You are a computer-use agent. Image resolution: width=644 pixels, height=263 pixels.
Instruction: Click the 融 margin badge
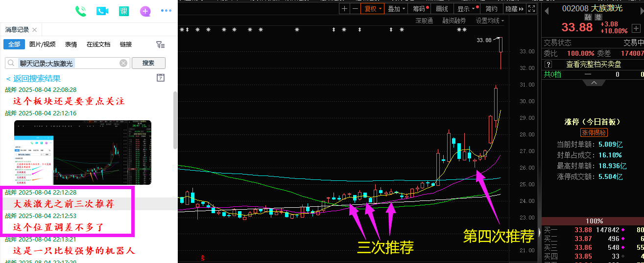point(588,17)
